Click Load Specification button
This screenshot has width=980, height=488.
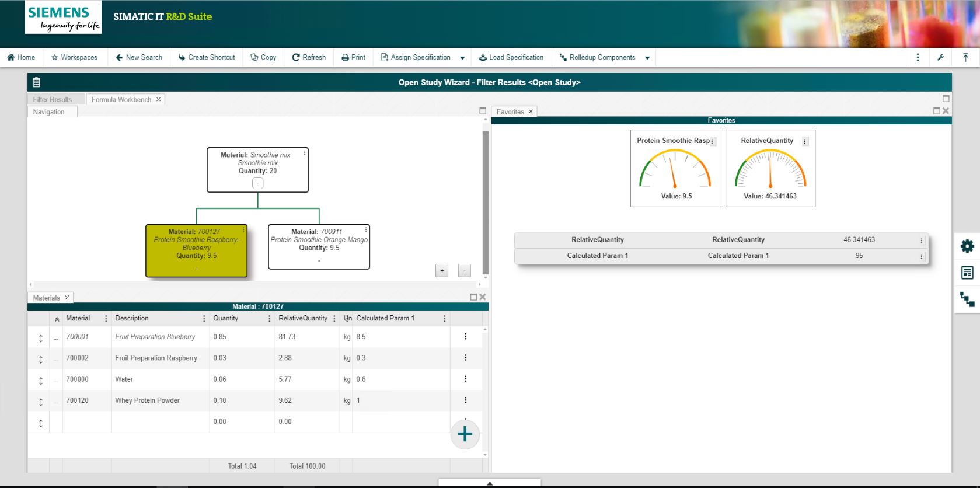(511, 57)
